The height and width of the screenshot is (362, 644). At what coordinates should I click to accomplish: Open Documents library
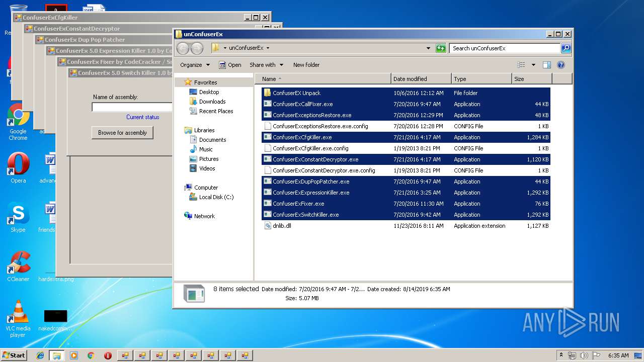(x=212, y=140)
